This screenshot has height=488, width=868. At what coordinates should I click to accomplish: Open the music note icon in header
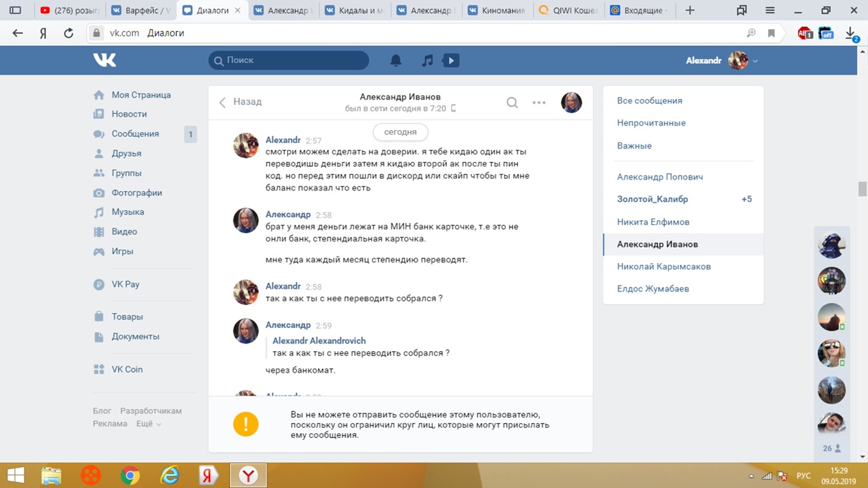[427, 60]
